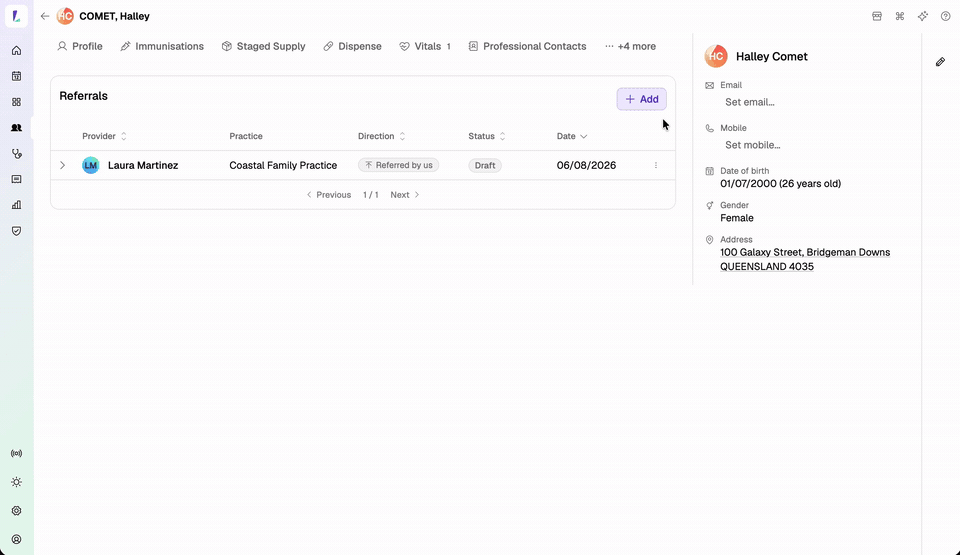960x555 pixels.
Task: Open the command key icon in top bar
Action: tap(899, 17)
